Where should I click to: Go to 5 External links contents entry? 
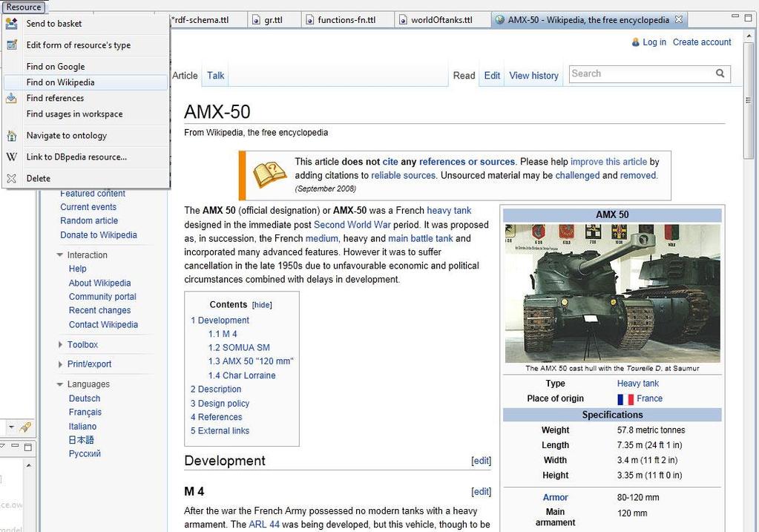(220, 431)
